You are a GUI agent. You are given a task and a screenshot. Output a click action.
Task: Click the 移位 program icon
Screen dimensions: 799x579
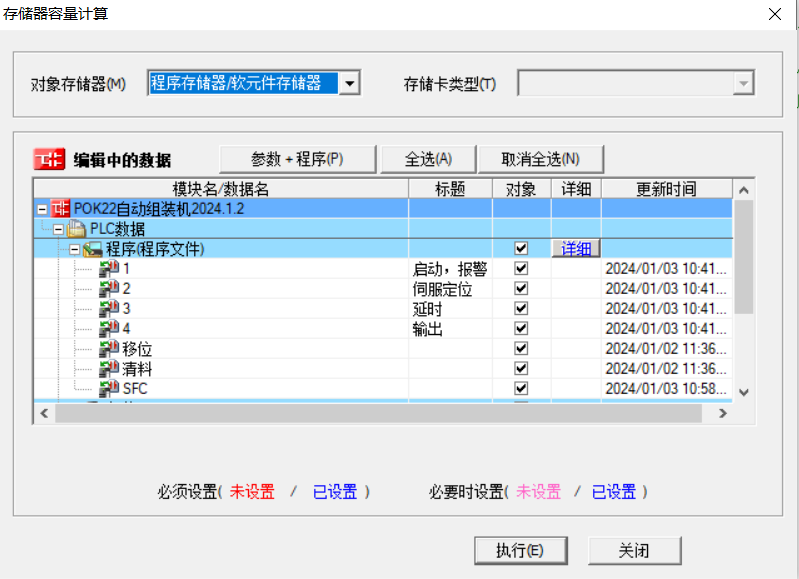(x=110, y=349)
